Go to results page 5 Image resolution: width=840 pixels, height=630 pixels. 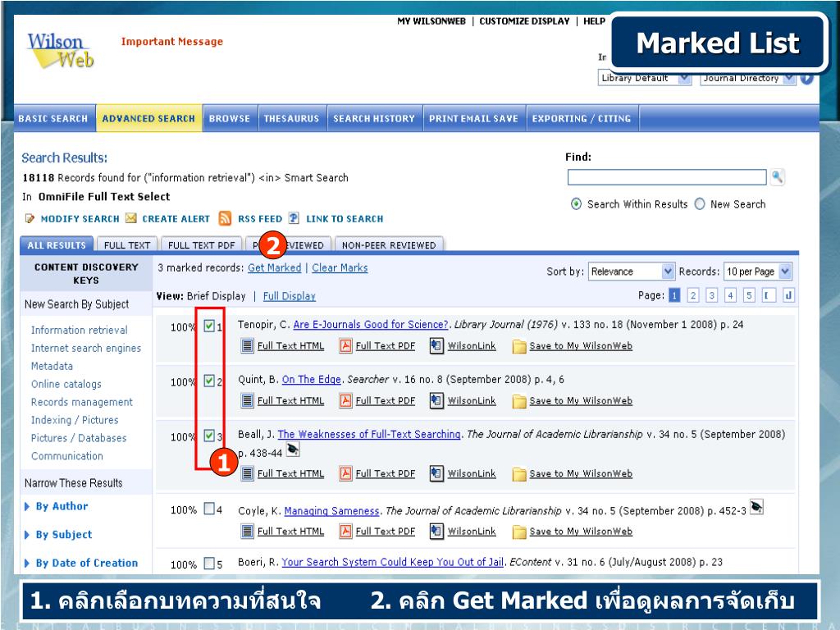(749, 295)
